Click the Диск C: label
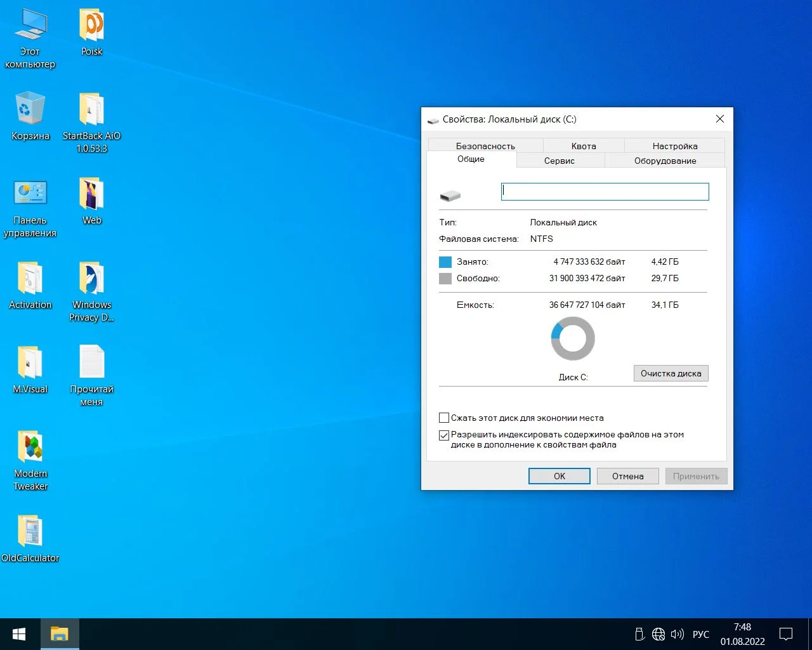The image size is (812, 650). (x=573, y=377)
